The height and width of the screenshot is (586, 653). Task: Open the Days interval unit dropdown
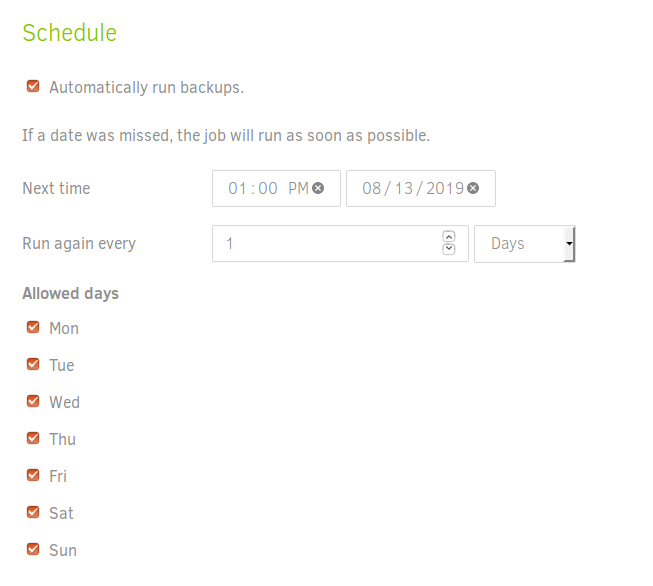click(x=524, y=244)
